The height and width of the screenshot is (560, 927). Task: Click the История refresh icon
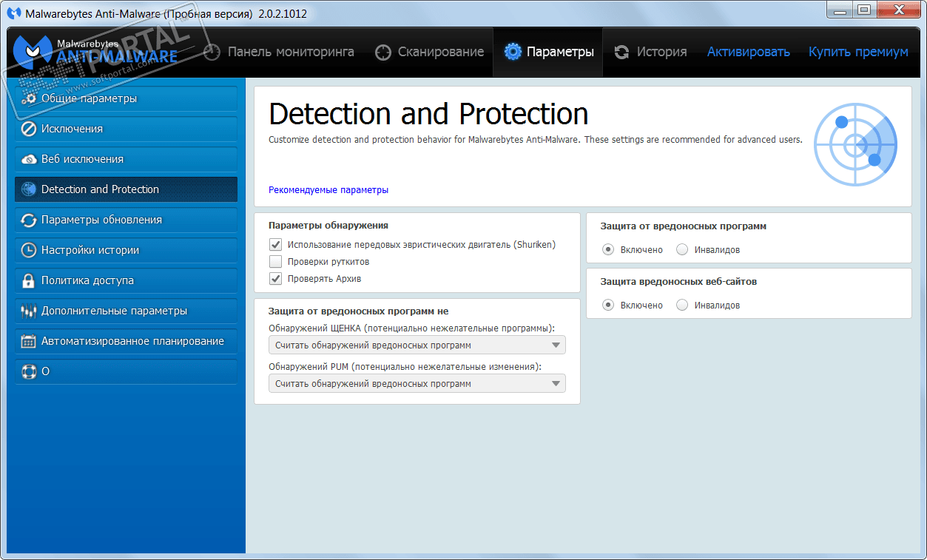click(621, 52)
